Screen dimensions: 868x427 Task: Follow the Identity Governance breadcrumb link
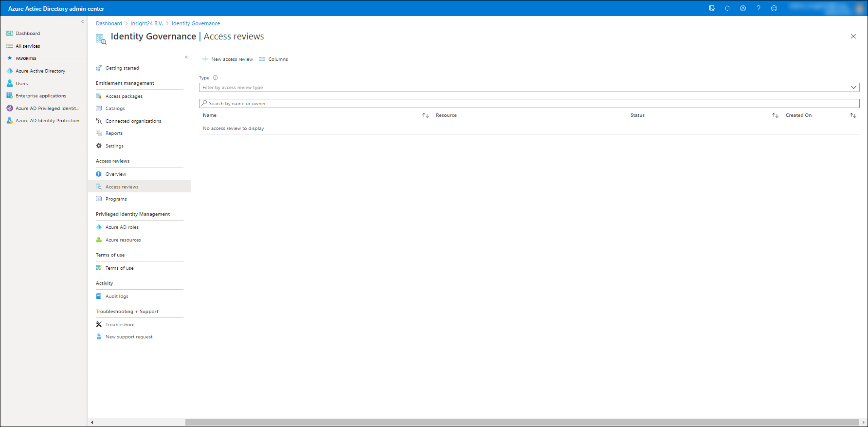tap(196, 23)
